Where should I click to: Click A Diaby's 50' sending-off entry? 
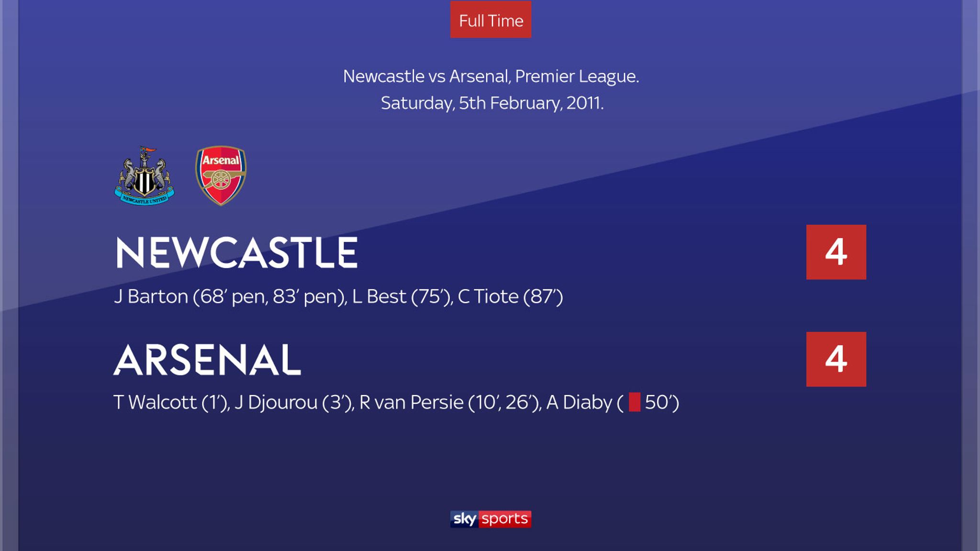(x=612, y=402)
